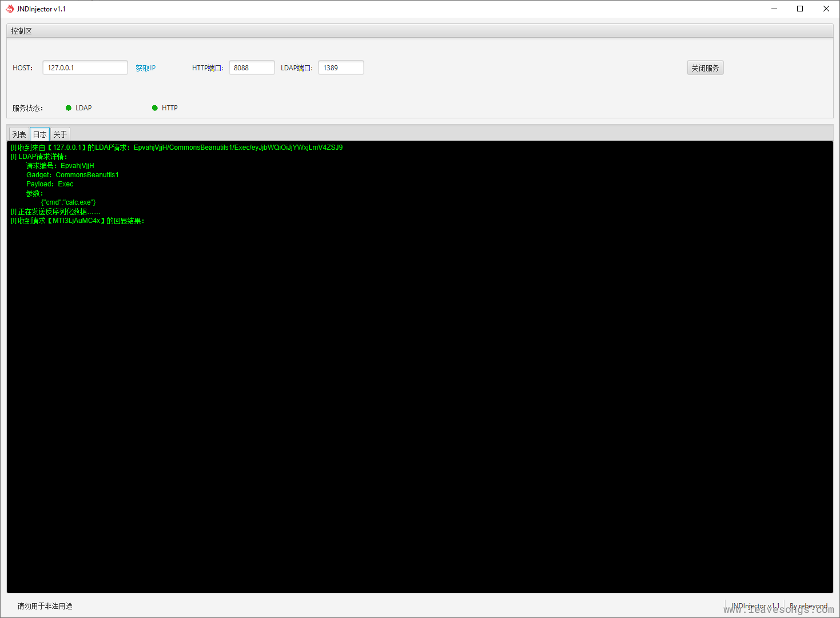The image size is (840, 618).
Task: Focus the HOST field containing 127.0.0.1
Action: point(85,68)
